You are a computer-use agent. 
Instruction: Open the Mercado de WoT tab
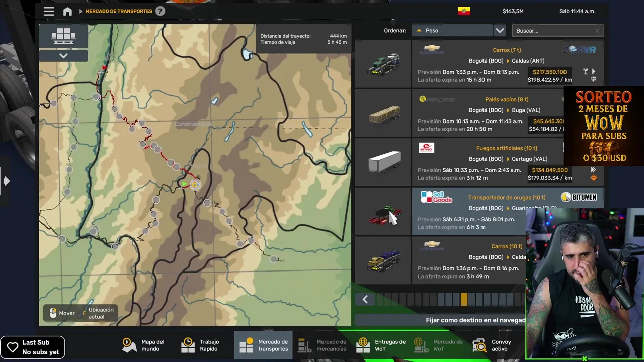[x=438, y=345]
